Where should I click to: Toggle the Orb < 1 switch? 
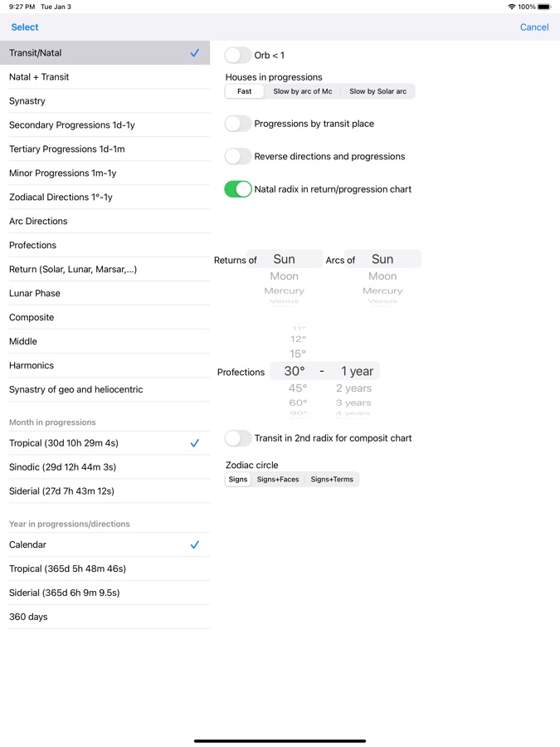pos(238,56)
